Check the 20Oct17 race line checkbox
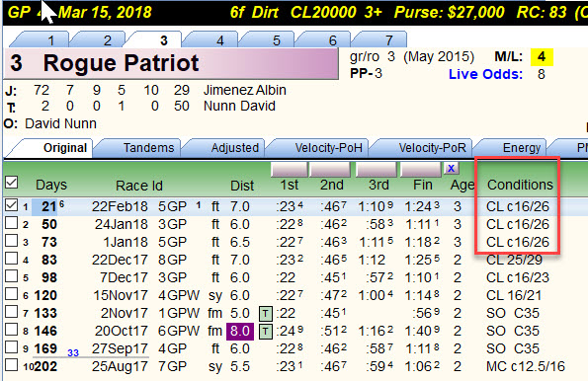The height and width of the screenshot is (381, 588). point(11,330)
